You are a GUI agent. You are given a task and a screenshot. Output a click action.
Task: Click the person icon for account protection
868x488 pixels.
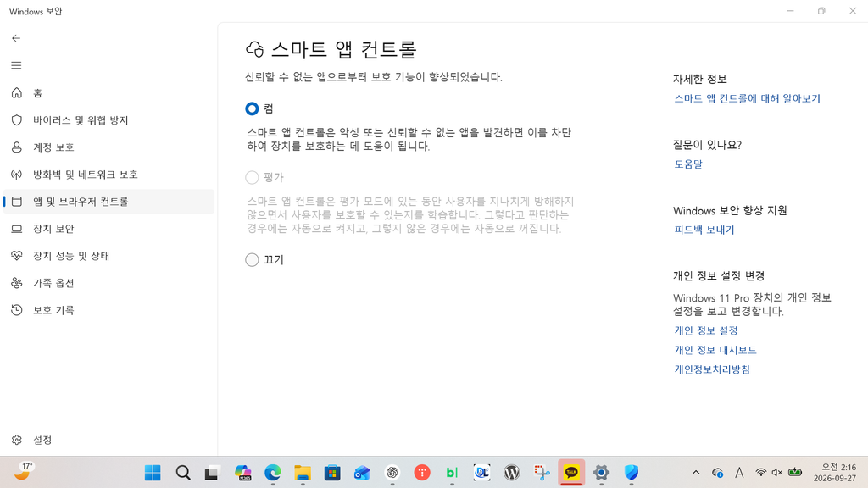(17, 147)
